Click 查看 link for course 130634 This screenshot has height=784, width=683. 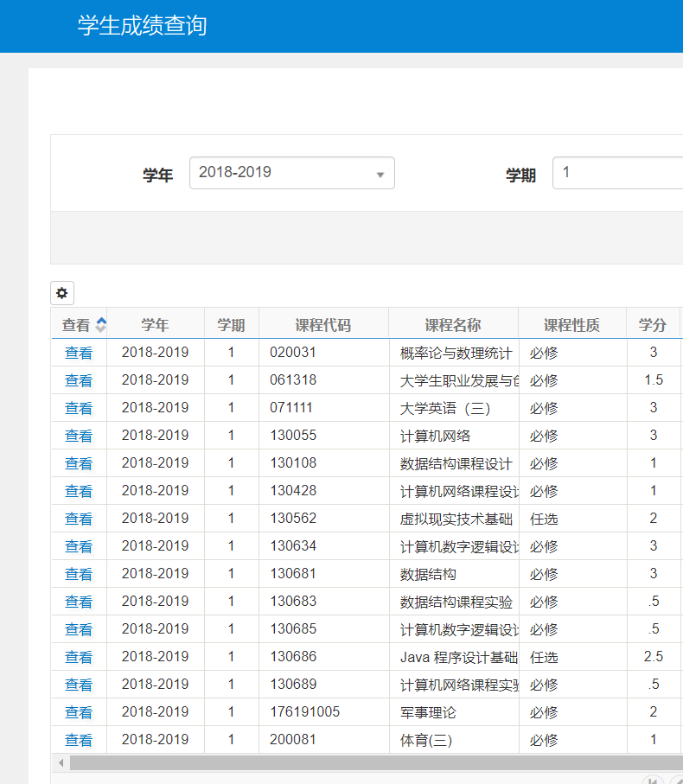pyautogui.click(x=79, y=546)
